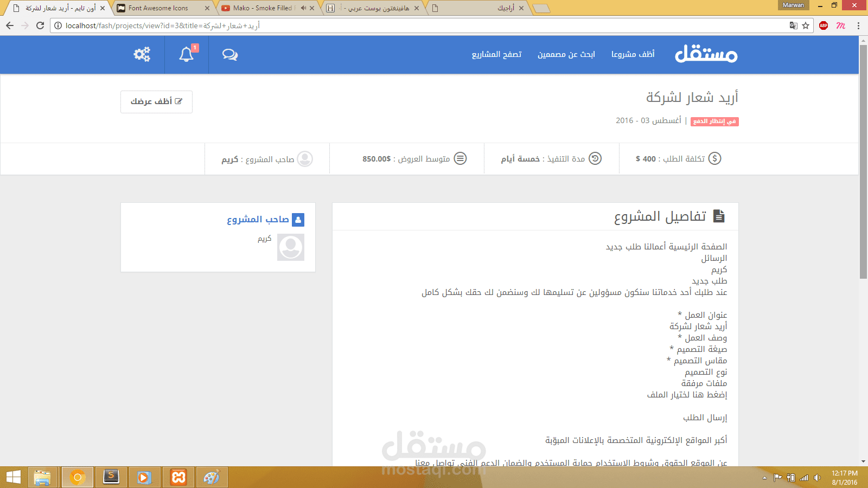Click the صاحب المشروع panel heading
Image resolution: width=868 pixels, height=488 pixels.
(x=258, y=219)
